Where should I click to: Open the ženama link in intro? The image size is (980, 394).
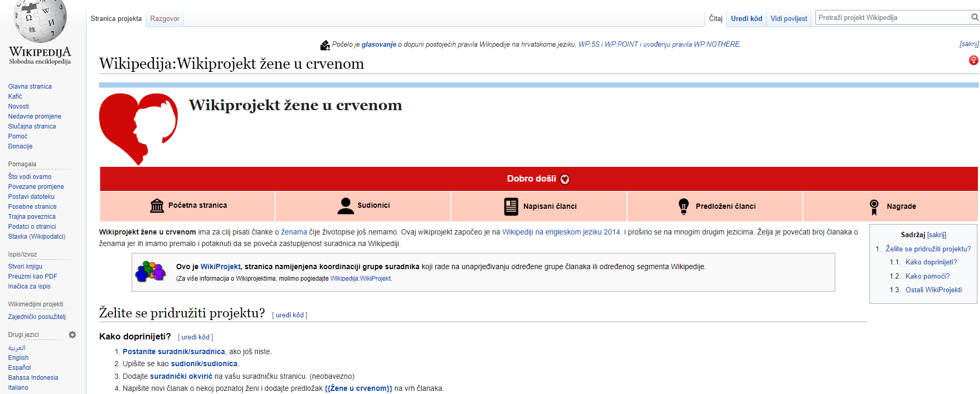[x=294, y=232]
